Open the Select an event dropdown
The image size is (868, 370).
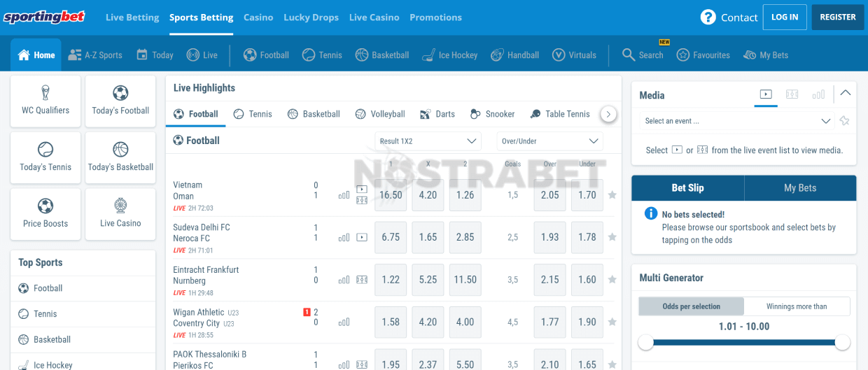738,121
